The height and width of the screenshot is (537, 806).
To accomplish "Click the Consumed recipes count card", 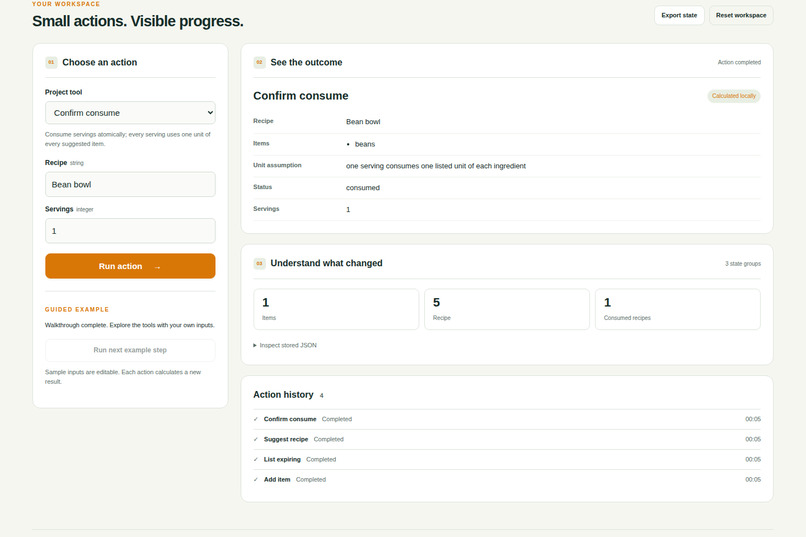I will [x=677, y=309].
